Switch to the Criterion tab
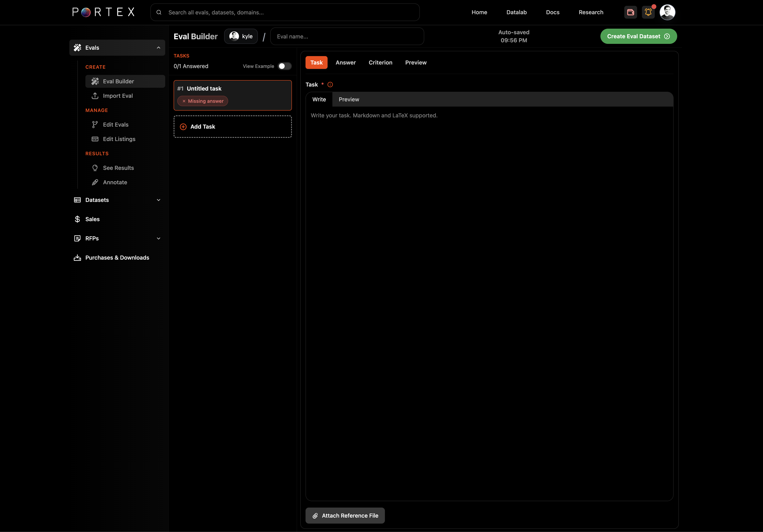This screenshot has height=532, width=763. coord(380,62)
